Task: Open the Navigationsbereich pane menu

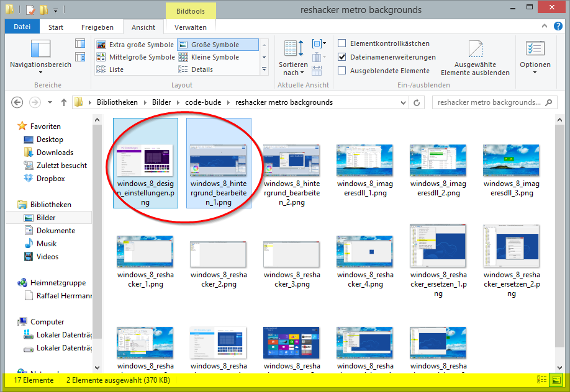Action: point(40,56)
